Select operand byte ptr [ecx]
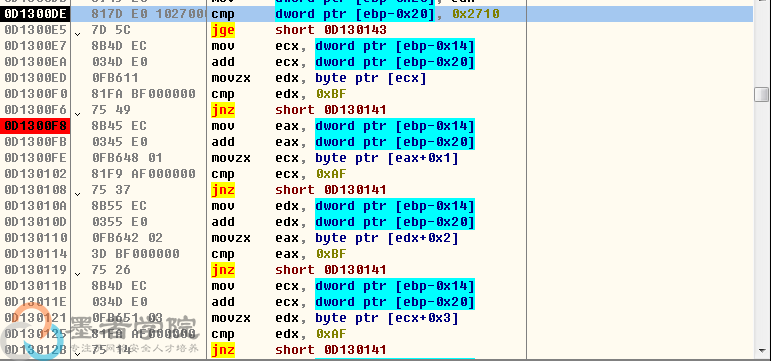Screen dimensions: 771x361 coord(371,78)
